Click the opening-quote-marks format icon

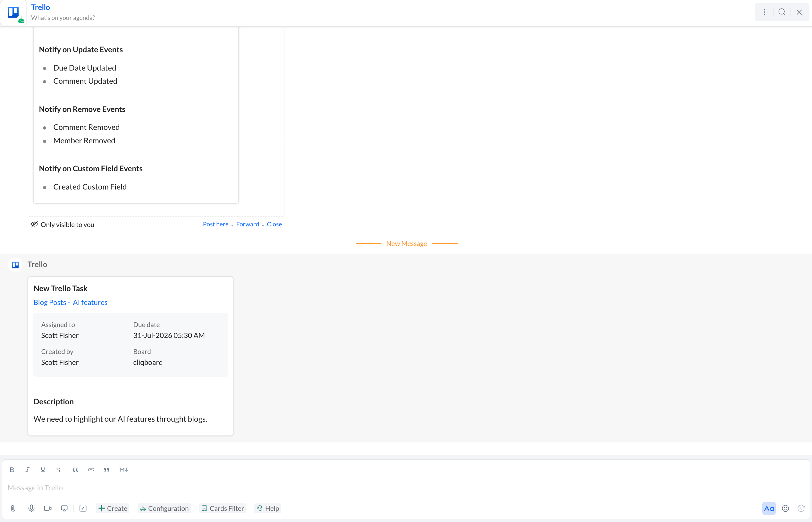[76, 470]
